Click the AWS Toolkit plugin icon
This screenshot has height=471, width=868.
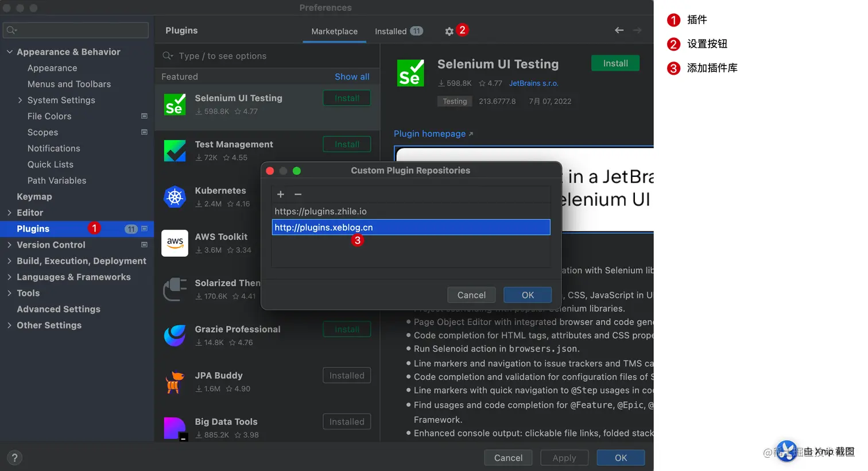(x=175, y=243)
